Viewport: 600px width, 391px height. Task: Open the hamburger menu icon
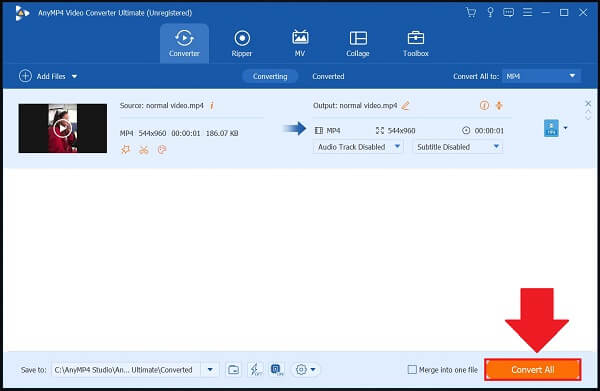(x=527, y=13)
